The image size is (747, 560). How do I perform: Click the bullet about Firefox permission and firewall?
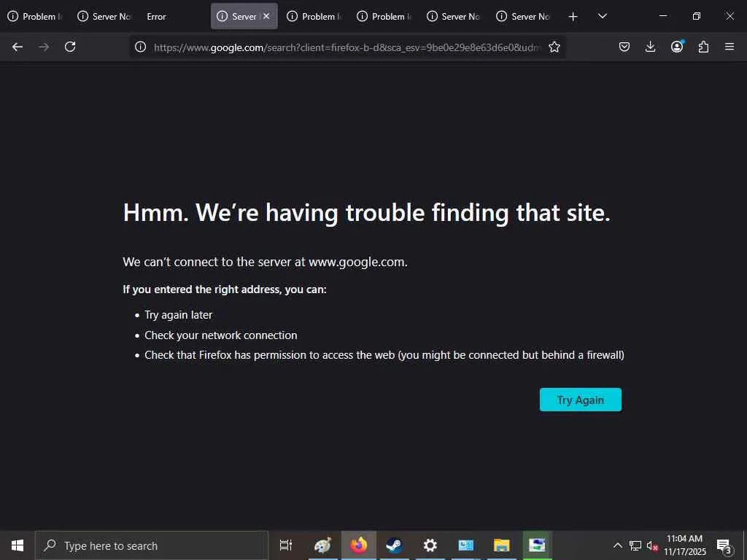coord(384,355)
